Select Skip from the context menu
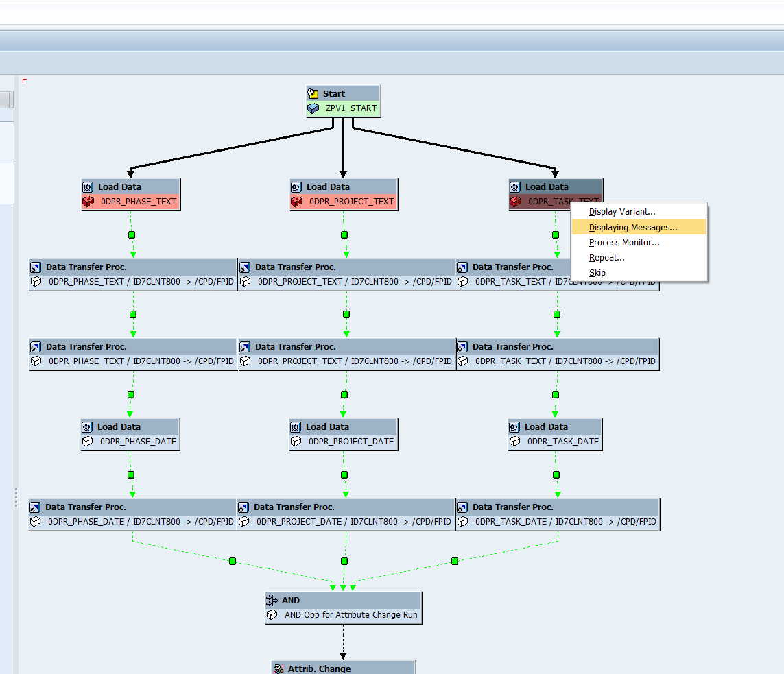This screenshot has width=784, height=674. [597, 272]
